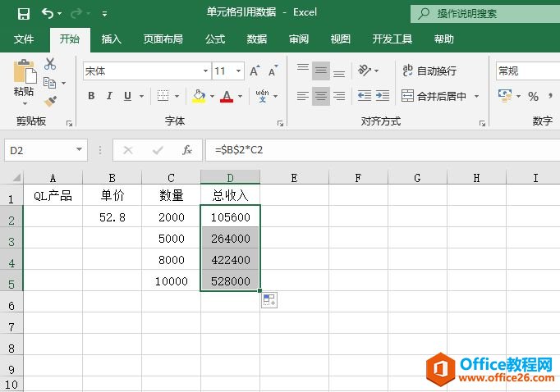
Task: Click the Percent Style icon
Action: [533, 96]
